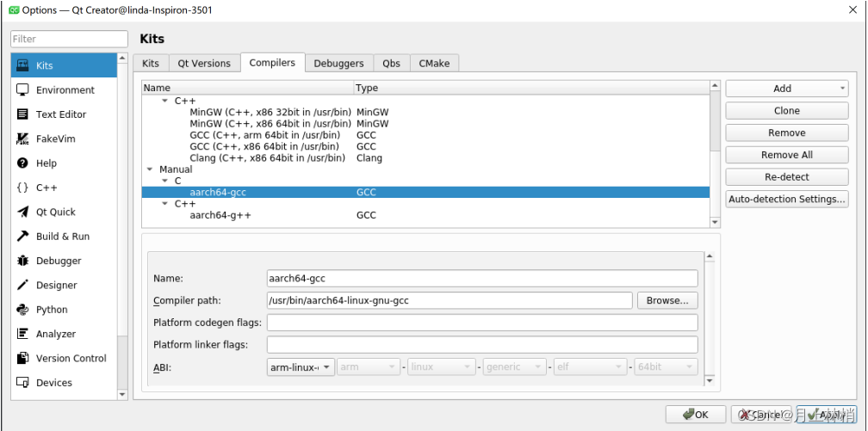Focus the compiler Name input field
868x431 pixels.
[x=482, y=278]
